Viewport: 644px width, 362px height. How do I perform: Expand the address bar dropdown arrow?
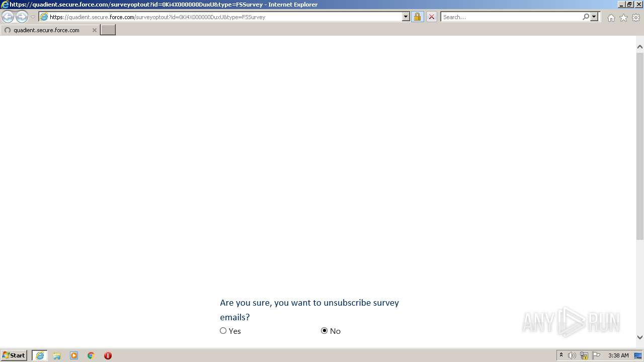coord(406,17)
